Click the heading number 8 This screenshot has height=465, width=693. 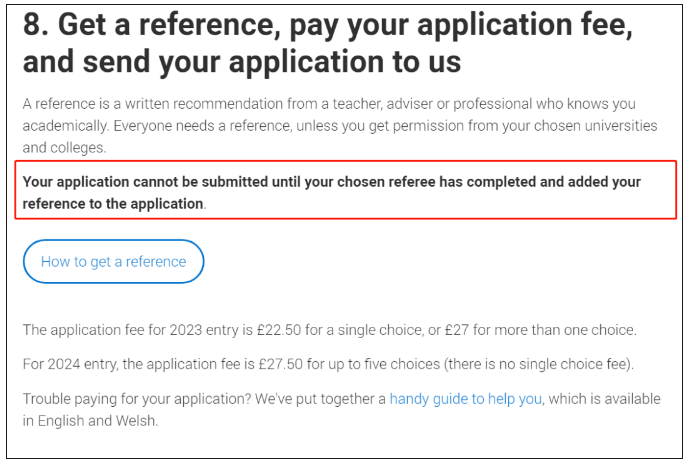[x=35, y=24]
